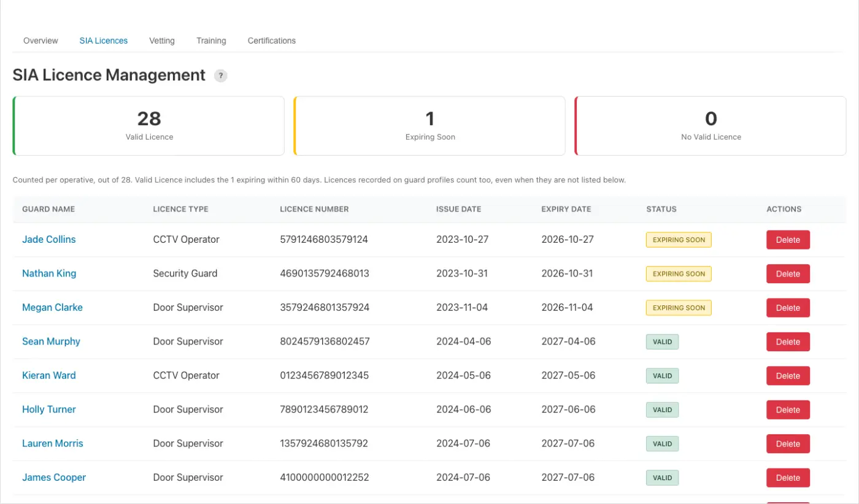Delete Sean Murphy's licence record

click(x=788, y=342)
